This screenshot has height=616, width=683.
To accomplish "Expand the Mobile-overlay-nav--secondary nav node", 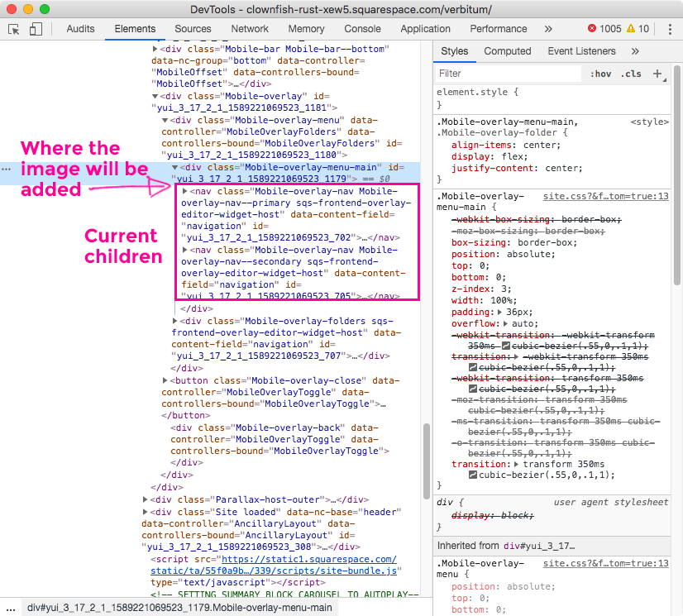I will (184, 250).
